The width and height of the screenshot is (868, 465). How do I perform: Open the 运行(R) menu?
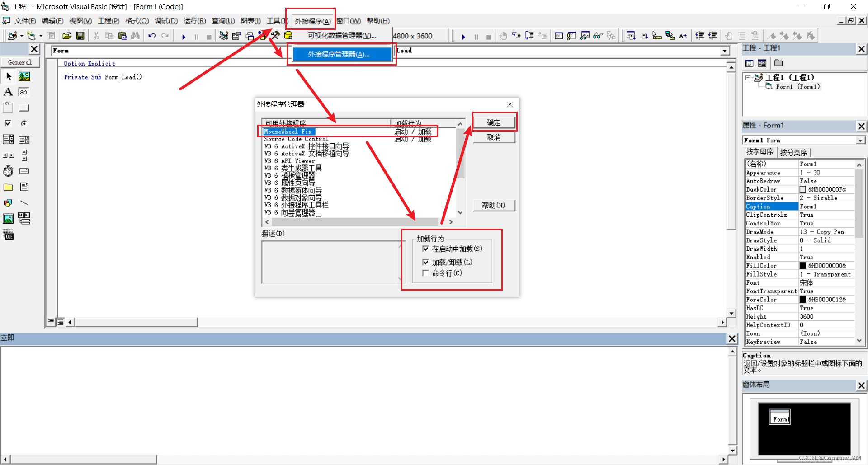tap(194, 20)
